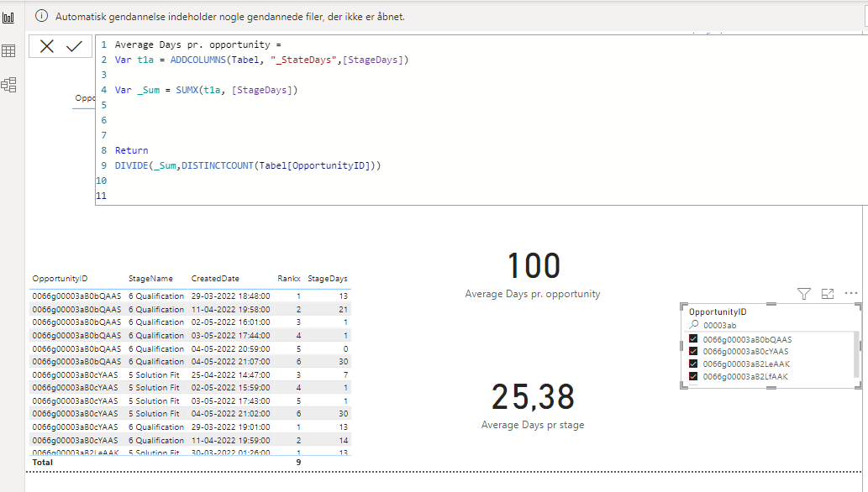The height and width of the screenshot is (492, 868).
Task: Click the OpportunityID slicer title
Action: coord(718,311)
